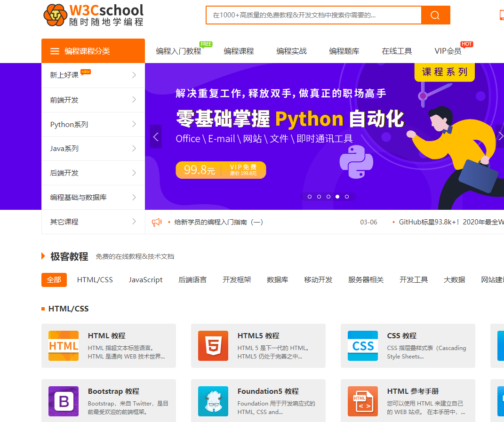Click the orange search magnifier button
Screen dimensions: 504x422
coord(435,15)
